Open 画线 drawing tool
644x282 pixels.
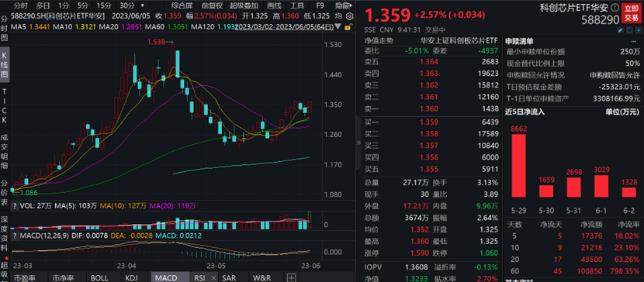click(274, 5)
